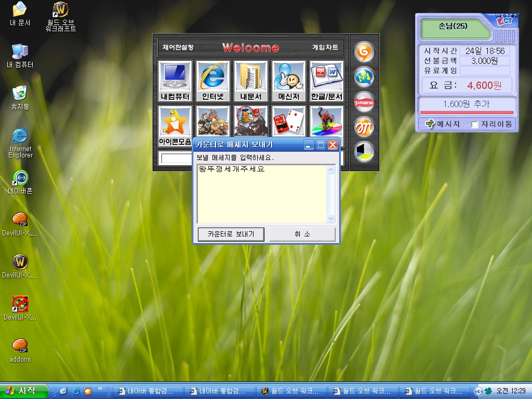Open the 내문서 folder tile
The image size is (532, 399).
point(251,81)
